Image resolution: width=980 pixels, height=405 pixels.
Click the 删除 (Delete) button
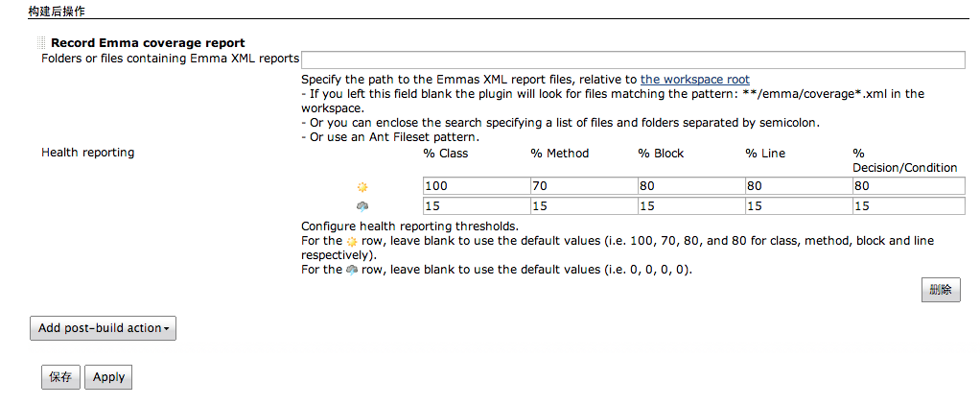(941, 291)
